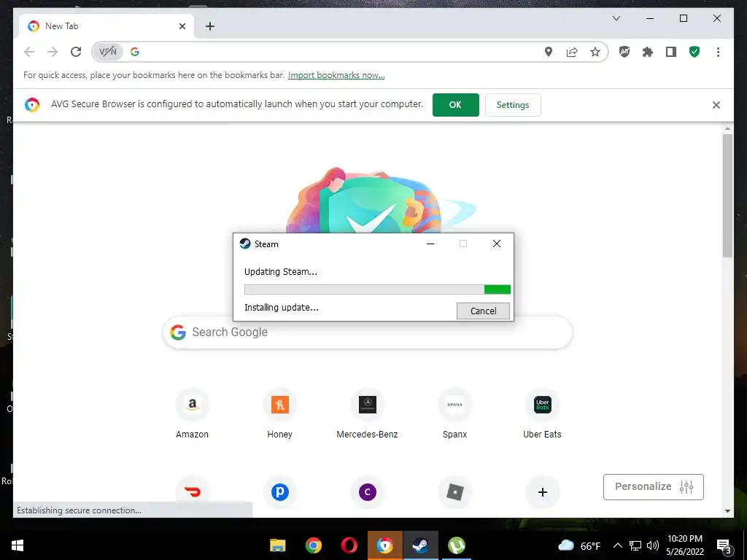
Task: Cancel the Steam update
Action: [483, 311]
